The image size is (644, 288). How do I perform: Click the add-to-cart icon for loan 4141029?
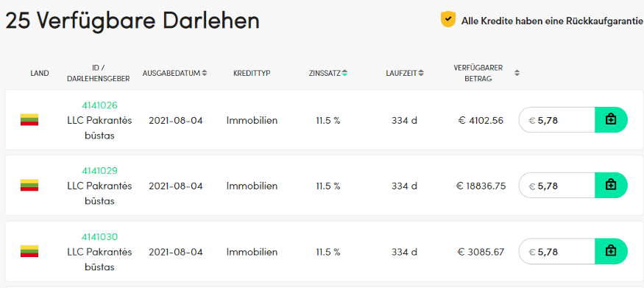point(611,186)
